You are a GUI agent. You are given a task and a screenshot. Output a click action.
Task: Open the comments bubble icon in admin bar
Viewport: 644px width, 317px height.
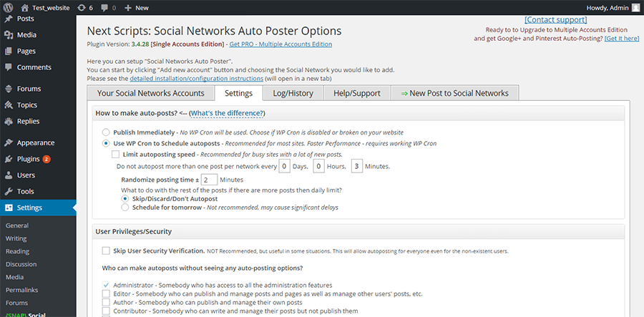[104, 7]
